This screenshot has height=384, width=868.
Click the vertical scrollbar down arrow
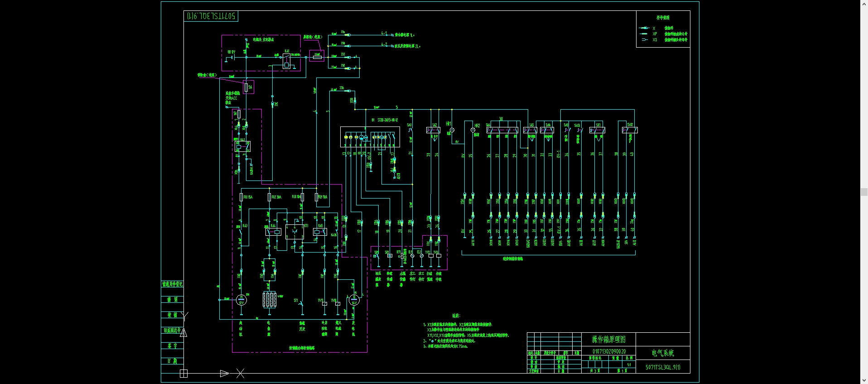click(864, 380)
